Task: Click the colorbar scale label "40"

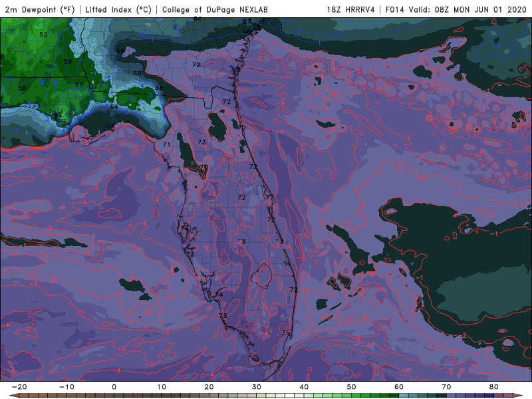Action: point(304,387)
